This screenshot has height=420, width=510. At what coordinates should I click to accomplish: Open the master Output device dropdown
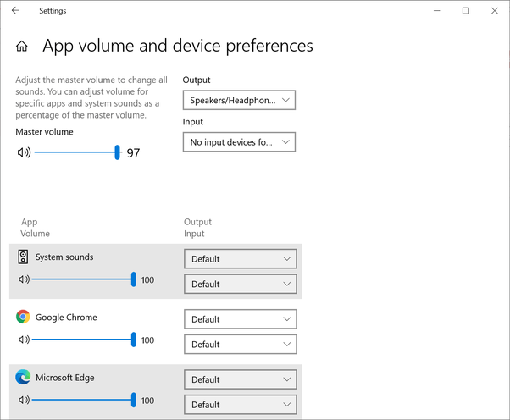[239, 100]
